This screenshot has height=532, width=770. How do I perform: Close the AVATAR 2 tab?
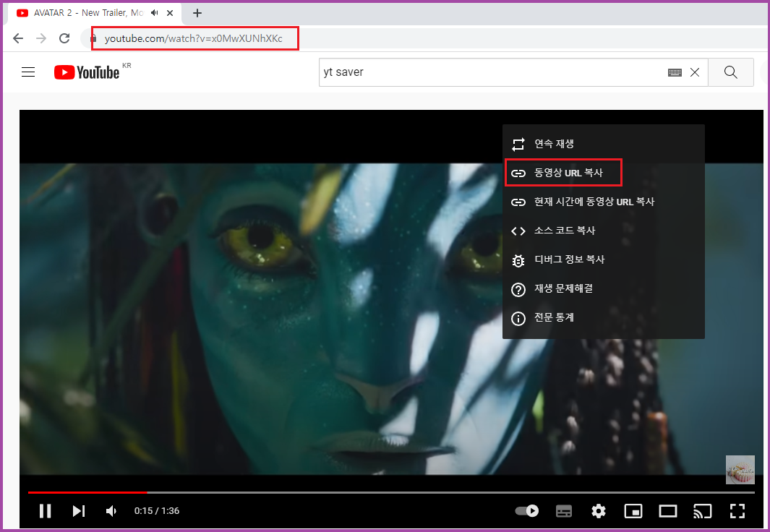coord(170,13)
